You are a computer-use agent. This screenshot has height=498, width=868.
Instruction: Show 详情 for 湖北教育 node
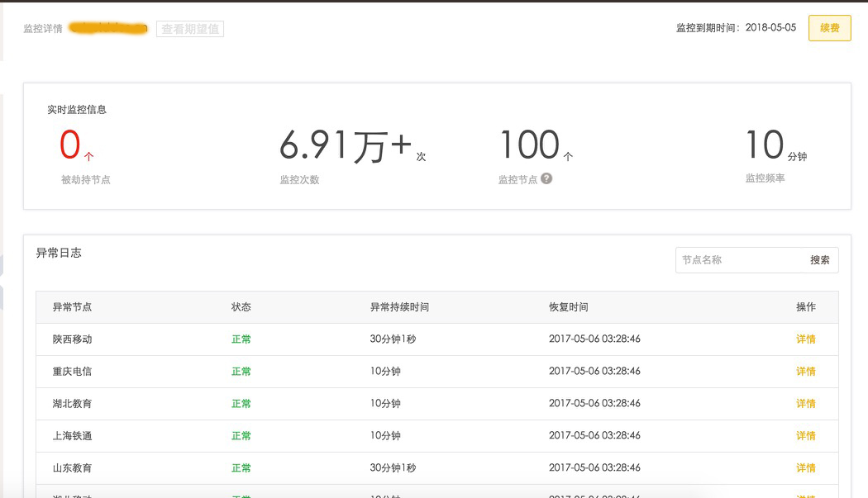805,404
